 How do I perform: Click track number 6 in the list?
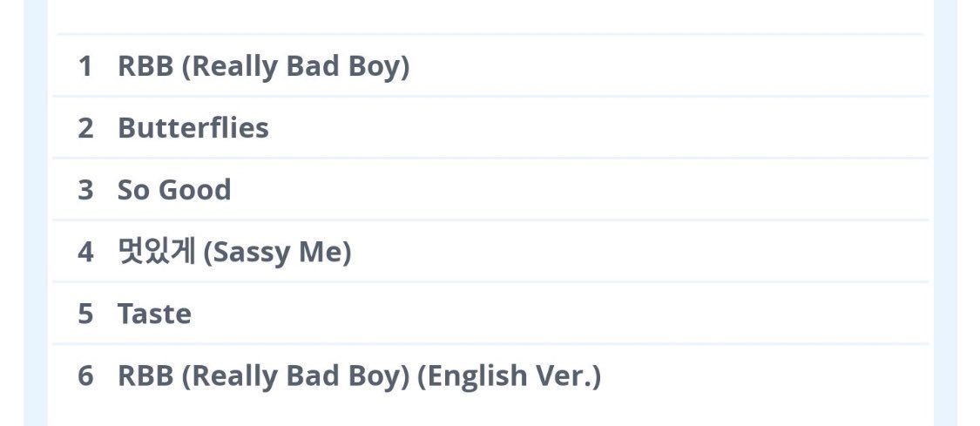[x=84, y=375]
